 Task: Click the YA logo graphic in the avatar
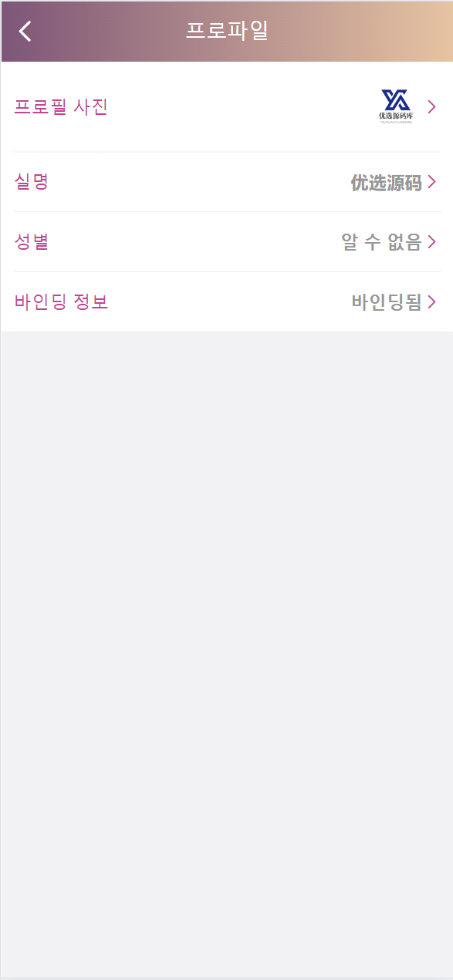tap(396, 100)
